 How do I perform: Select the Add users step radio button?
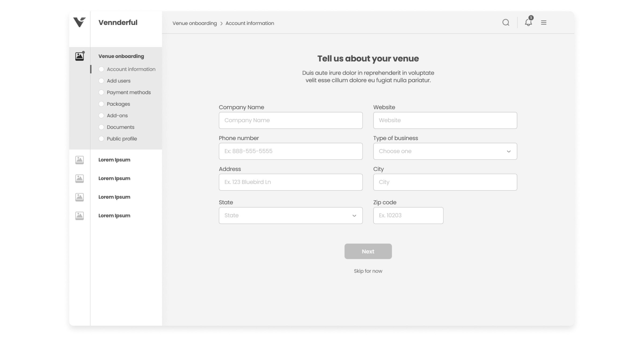pyautogui.click(x=101, y=80)
